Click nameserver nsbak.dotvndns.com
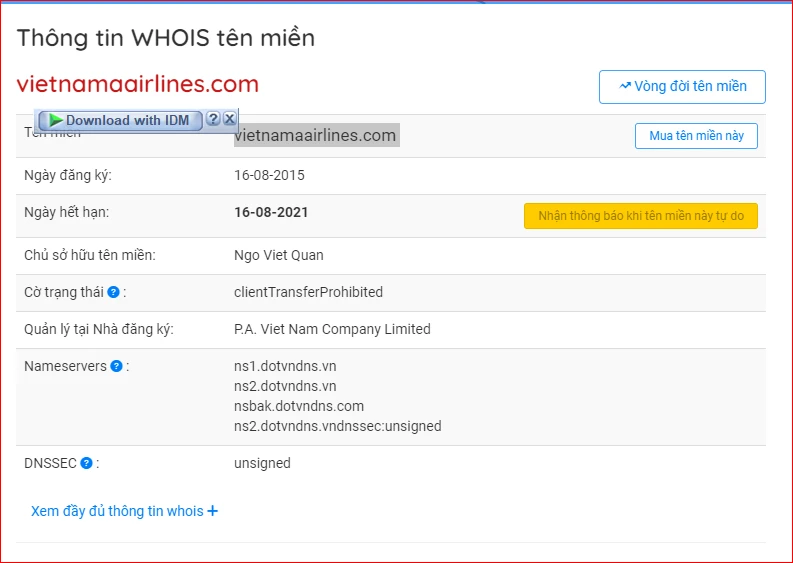 [x=299, y=406]
